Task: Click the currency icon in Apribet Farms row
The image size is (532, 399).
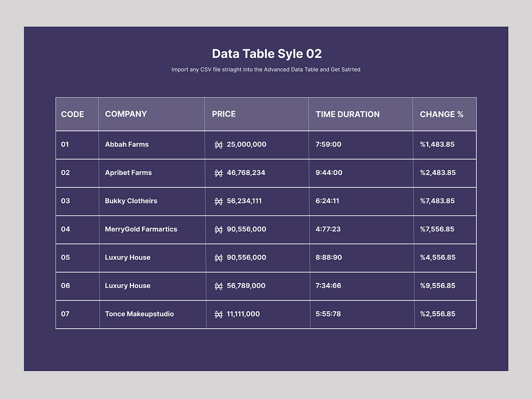Action: [218, 173]
